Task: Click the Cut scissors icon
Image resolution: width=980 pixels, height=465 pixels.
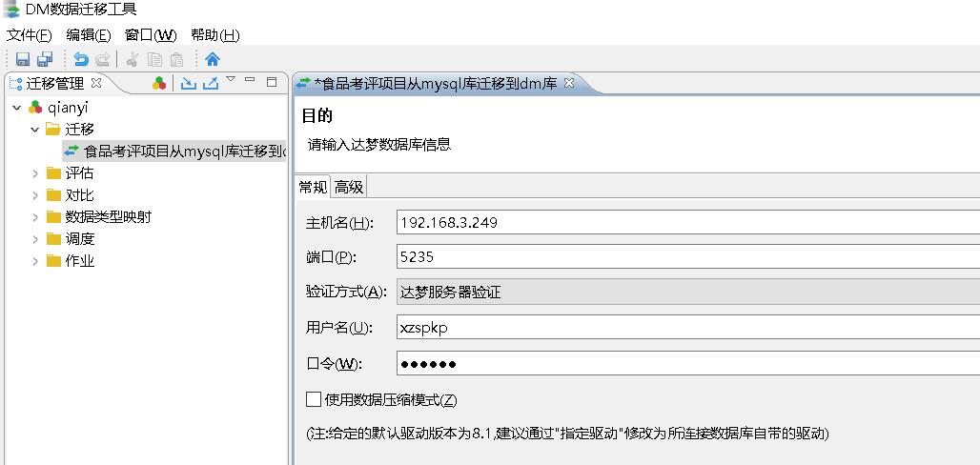Action: 132,59
